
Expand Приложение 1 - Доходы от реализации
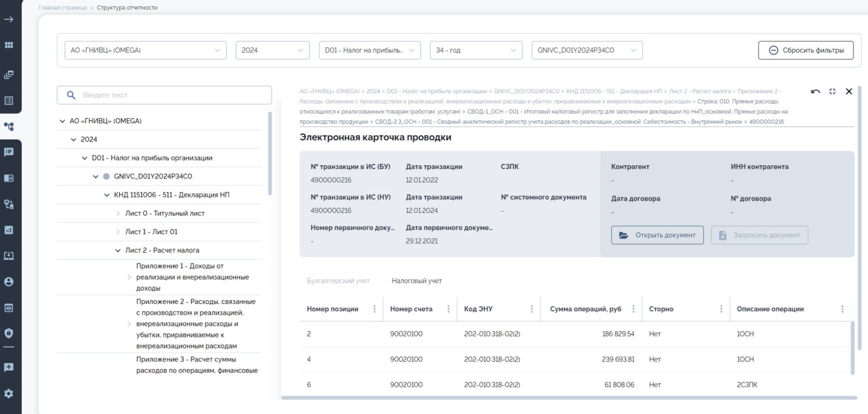pyautogui.click(x=129, y=277)
